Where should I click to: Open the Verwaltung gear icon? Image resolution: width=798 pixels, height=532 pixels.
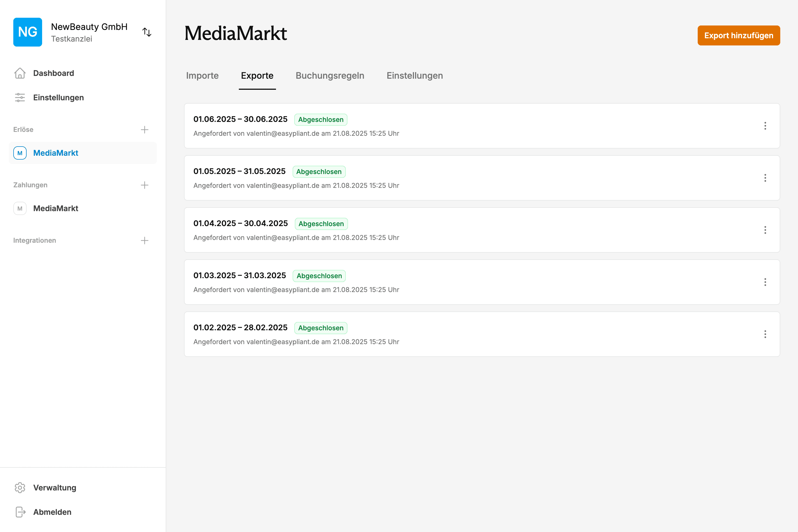pyautogui.click(x=20, y=488)
